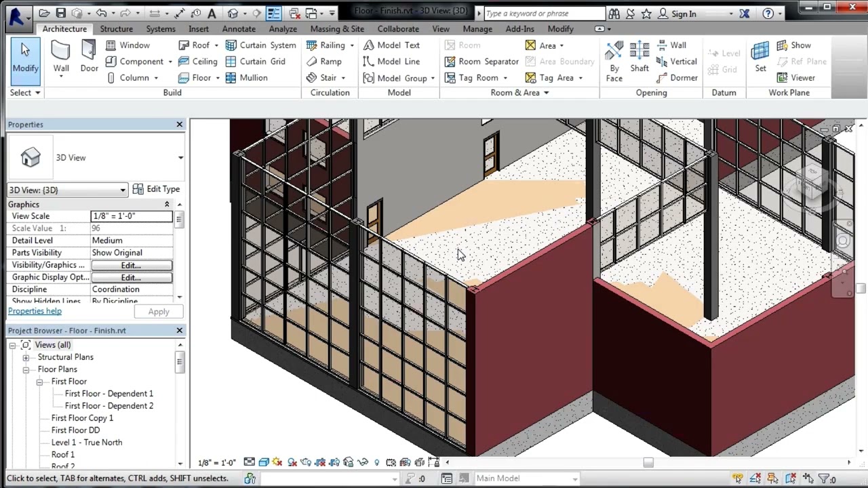
Task: Open the Default 3D View house icon
Action: (x=233, y=14)
